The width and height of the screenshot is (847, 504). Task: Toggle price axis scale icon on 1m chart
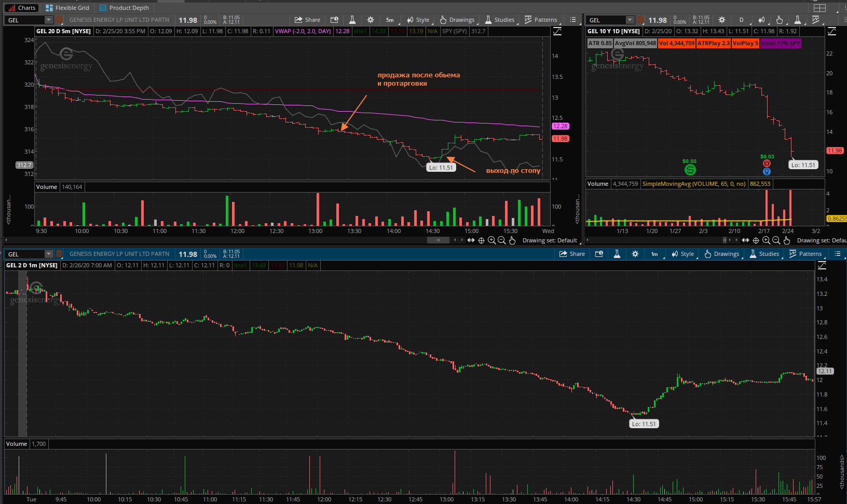(x=822, y=265)
